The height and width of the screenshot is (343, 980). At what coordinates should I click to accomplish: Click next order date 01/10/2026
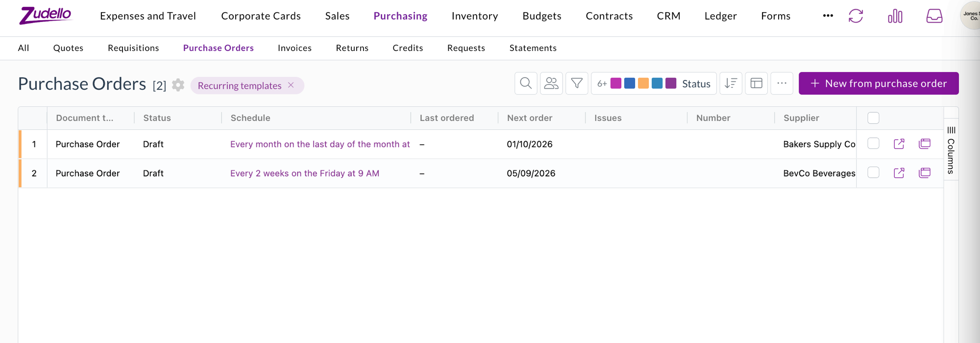coord(530,144)
